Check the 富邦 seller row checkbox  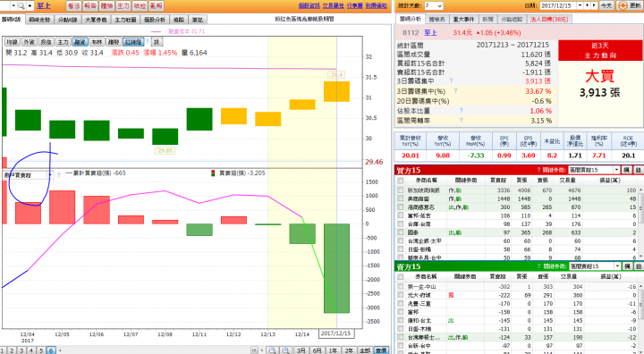(401, 312)
